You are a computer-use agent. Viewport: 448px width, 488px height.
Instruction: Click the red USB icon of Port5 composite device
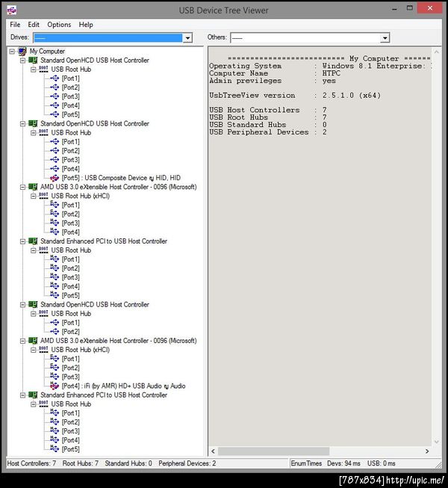click(x=55, y=178)
